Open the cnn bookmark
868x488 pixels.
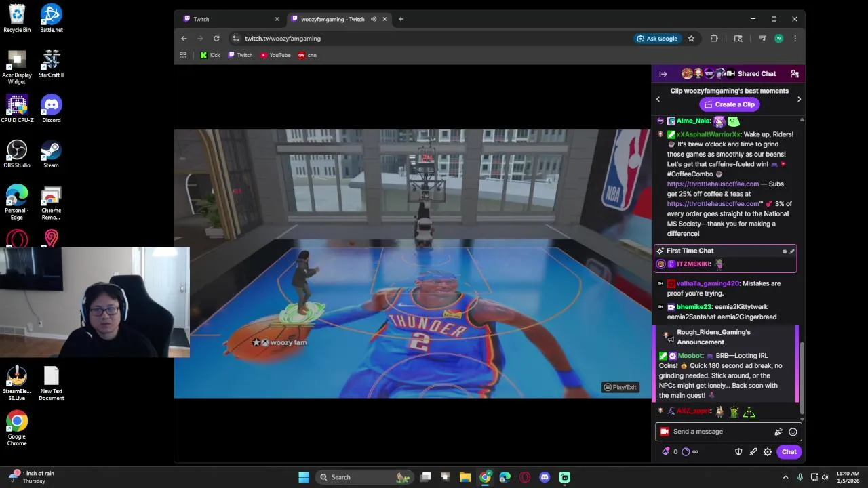tap(307, 55)
